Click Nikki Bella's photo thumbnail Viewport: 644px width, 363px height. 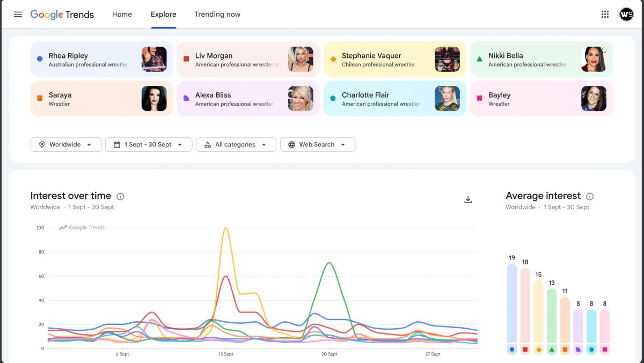(x=594, y=59)
